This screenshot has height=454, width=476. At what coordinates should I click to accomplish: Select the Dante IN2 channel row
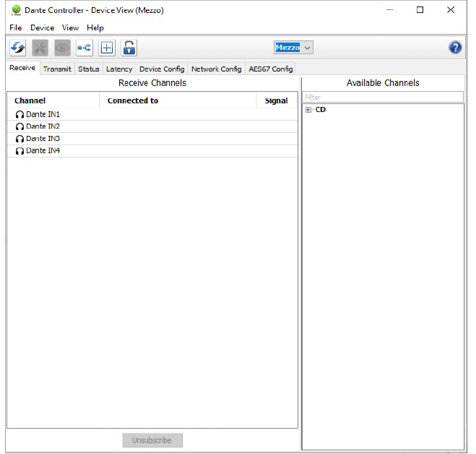click(x=152, y=127)
